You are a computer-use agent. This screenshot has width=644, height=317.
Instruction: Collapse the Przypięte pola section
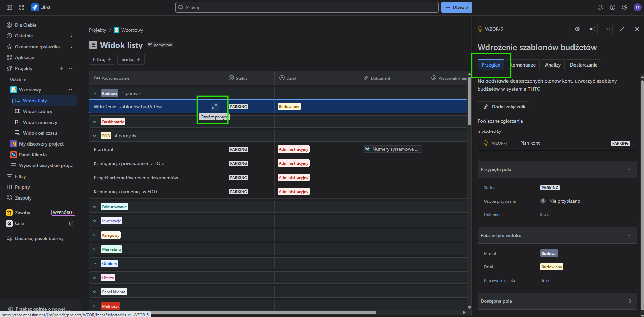click(630, 169)
